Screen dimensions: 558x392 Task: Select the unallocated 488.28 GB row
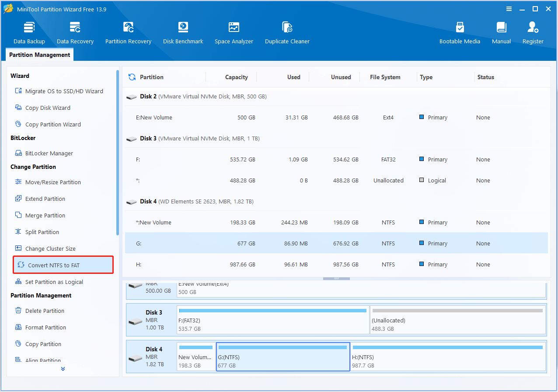pyautogui.click(x=336, y=180)
